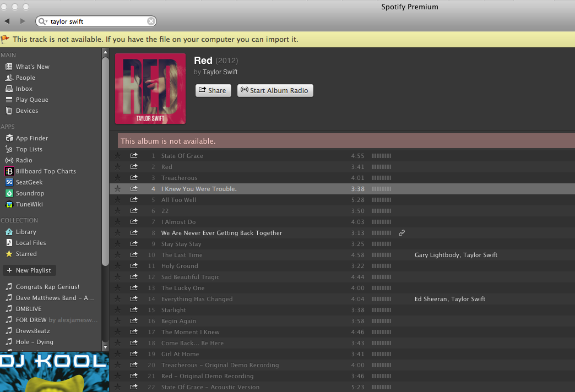Click the Library icon
The height and width of the screenshot is (392, 575).
tap(9, 232)
